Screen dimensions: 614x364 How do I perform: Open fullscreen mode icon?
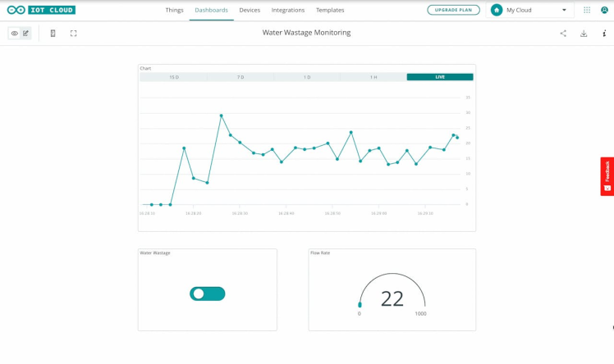pyautogui.click(x=73, y=34)
